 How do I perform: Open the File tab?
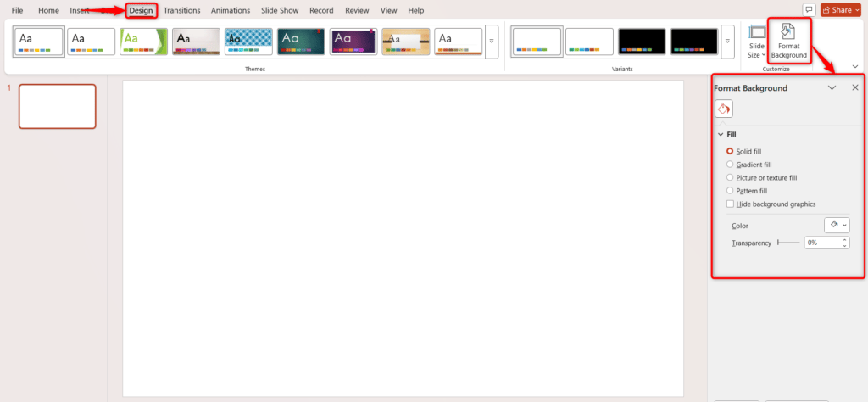tap(17, 10)
